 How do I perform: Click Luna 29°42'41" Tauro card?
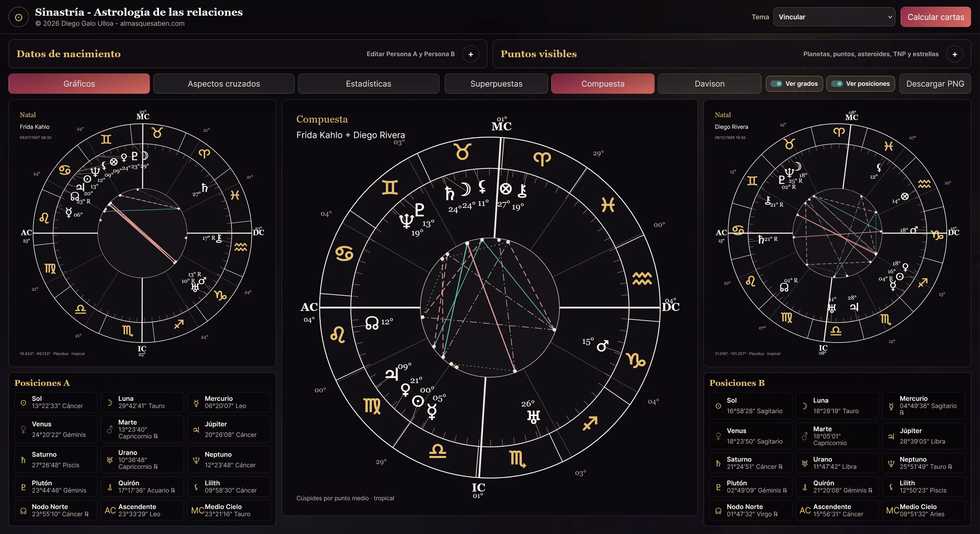pyautogui.click(x=142, y=402)
